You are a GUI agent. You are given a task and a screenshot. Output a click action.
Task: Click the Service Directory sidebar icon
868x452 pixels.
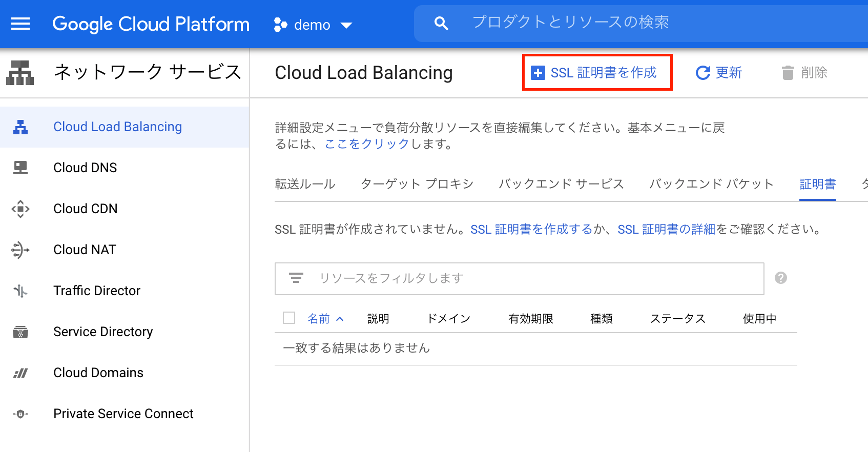(20, 332)
